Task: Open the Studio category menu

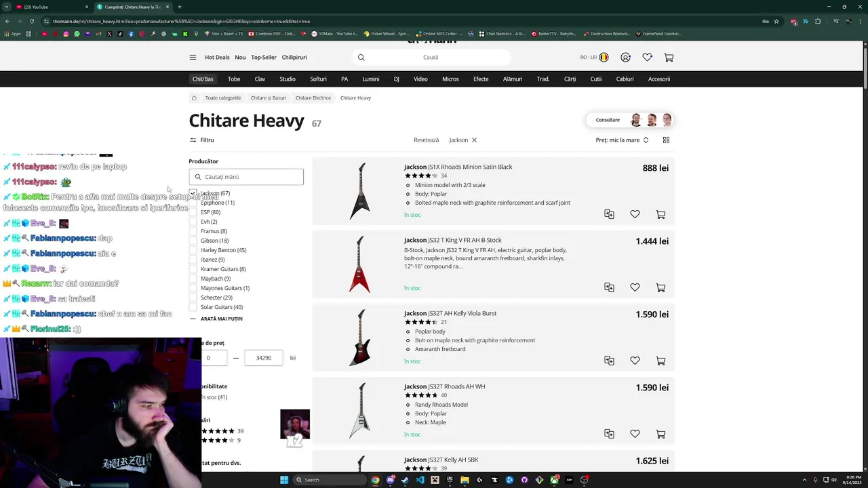Action: pos(288,79)
